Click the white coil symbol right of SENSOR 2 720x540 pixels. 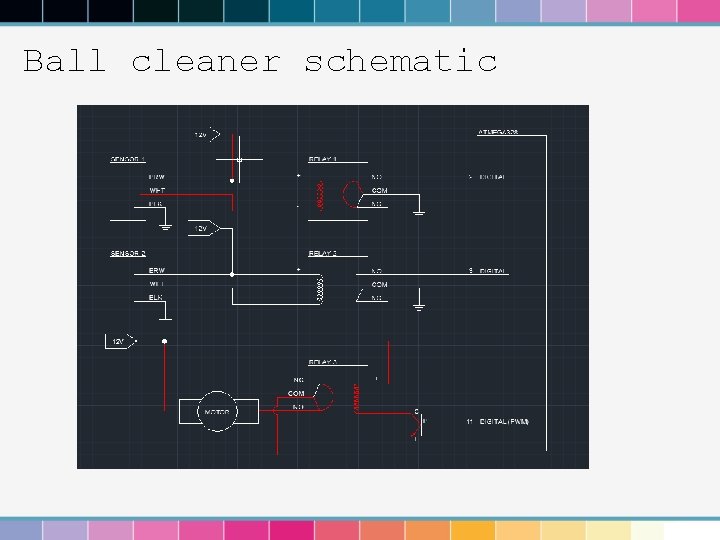click(x=320, y=289)
